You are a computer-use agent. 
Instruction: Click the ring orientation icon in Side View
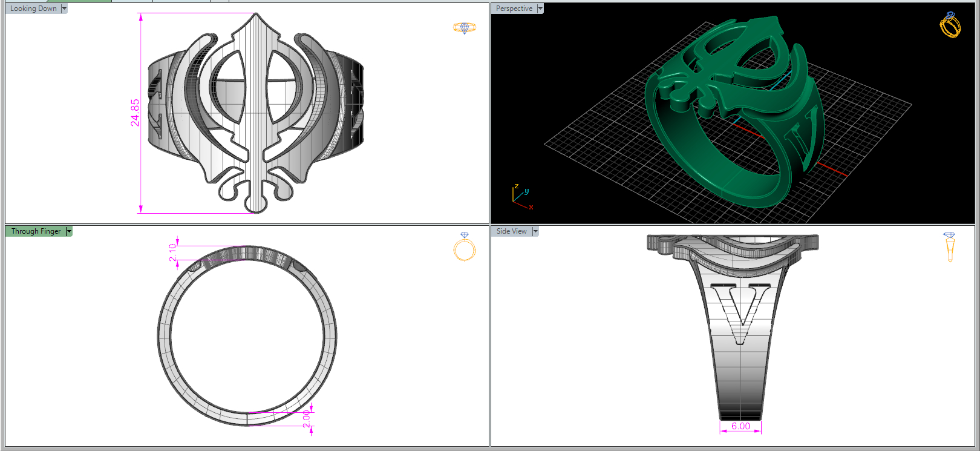[x=949, y=246]
